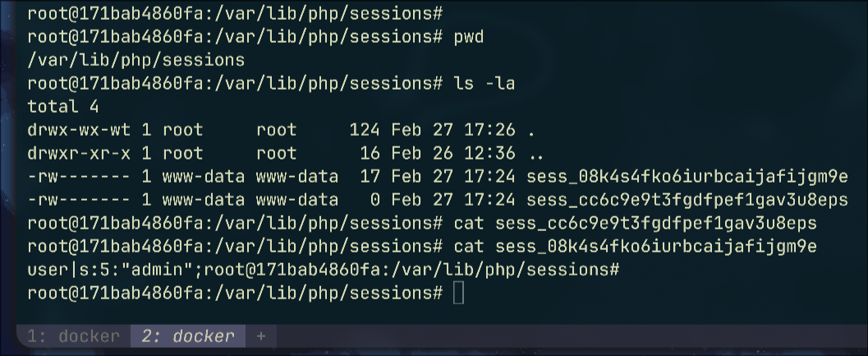This screenshot has height=356, width=868.
Task: Click the block cursor at the last prompt
Action: pyautogui.click(x=458, y=293)
